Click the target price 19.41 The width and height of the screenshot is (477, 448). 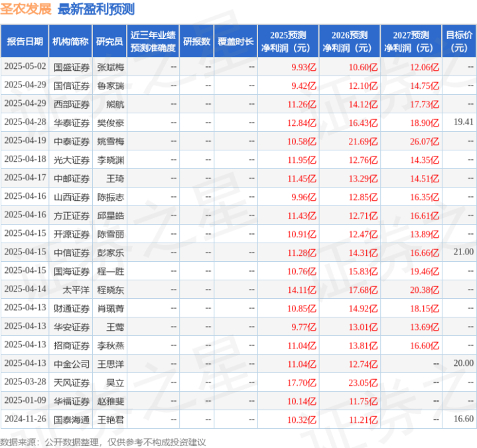(x=463, y=122)
